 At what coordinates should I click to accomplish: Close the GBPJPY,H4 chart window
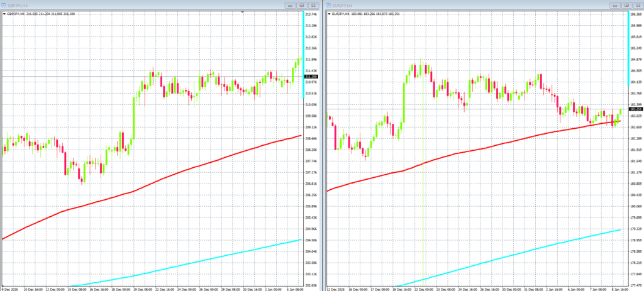click(x=313, y=4)
